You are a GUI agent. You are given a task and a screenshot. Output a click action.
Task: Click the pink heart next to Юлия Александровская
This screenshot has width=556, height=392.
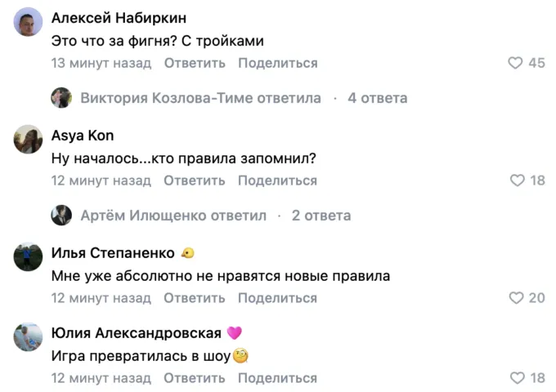(x=235, y=333)
